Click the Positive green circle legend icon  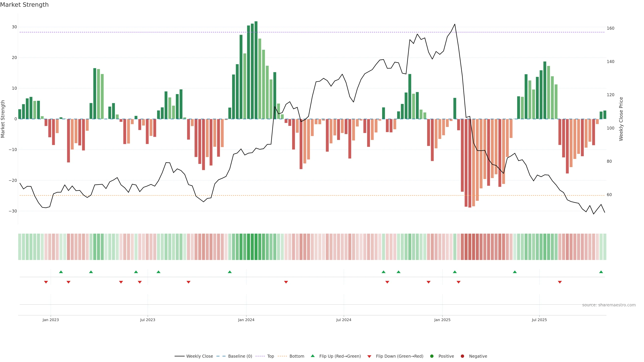(x=432, y=356)
